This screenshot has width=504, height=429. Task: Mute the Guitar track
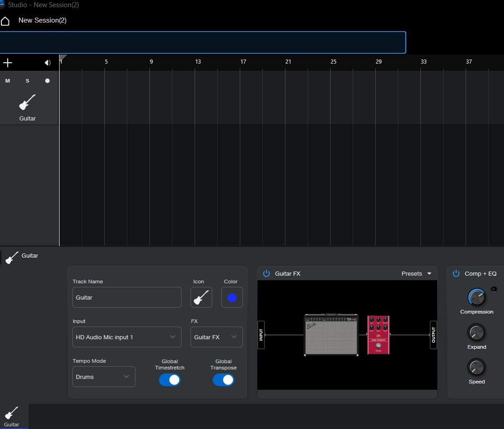tap(8, 81)
